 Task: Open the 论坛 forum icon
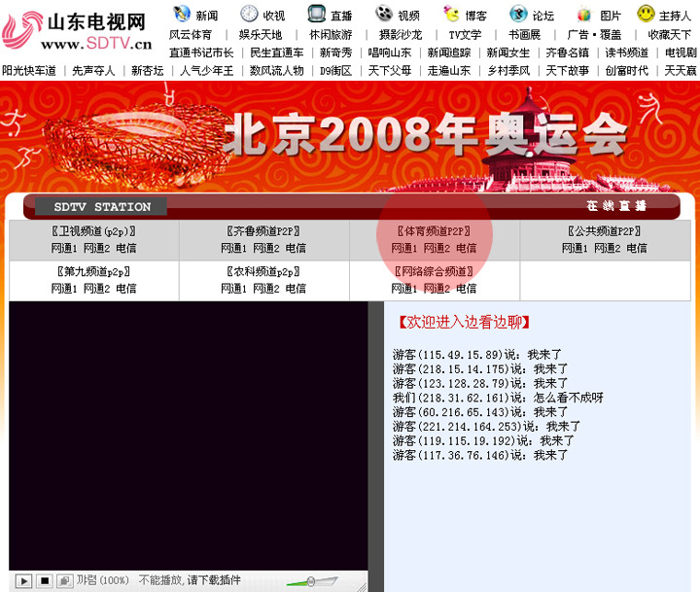(518, 14)
